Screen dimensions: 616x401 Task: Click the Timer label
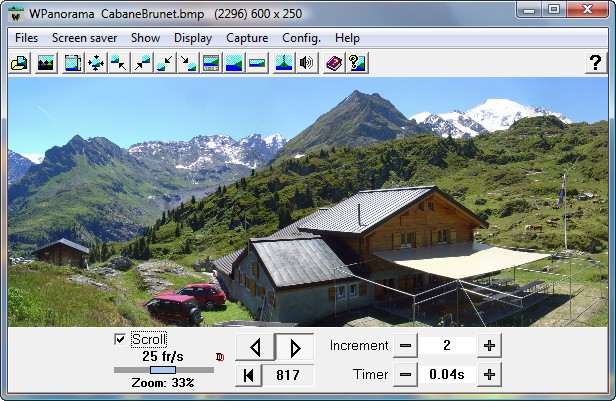pyautogui.click(x=370, y=374)
